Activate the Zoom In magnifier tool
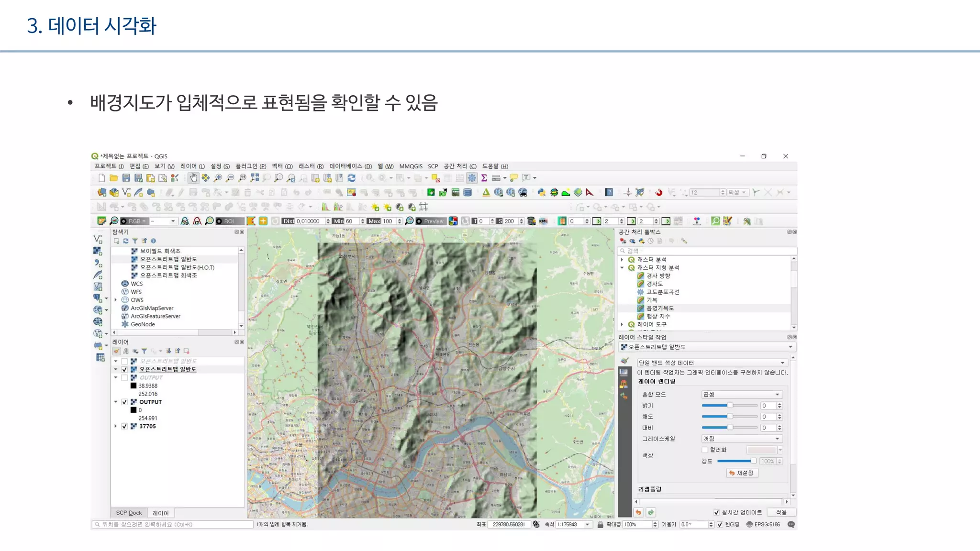980x551 pixels. coord(218,178)
